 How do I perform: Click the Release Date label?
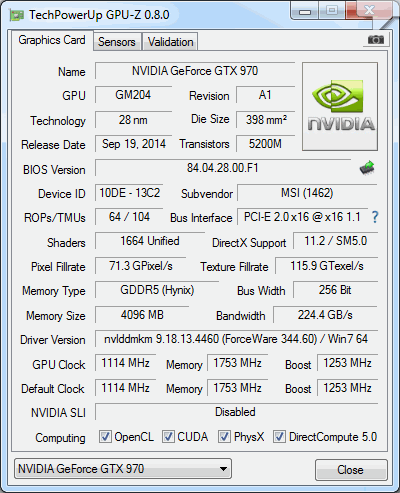click(x=53, y=145)
